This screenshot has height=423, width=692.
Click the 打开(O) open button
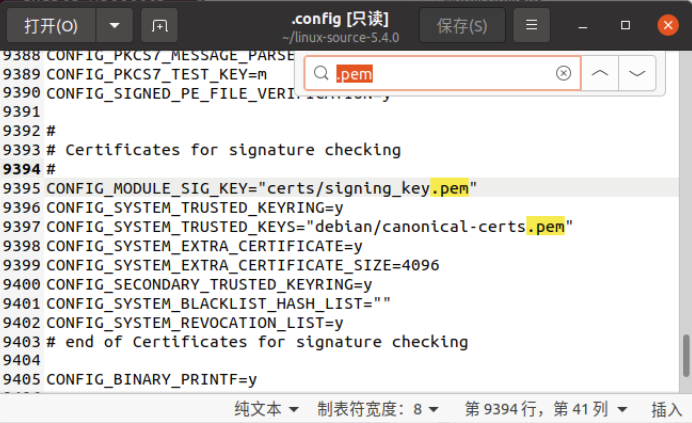click(51, 24)
